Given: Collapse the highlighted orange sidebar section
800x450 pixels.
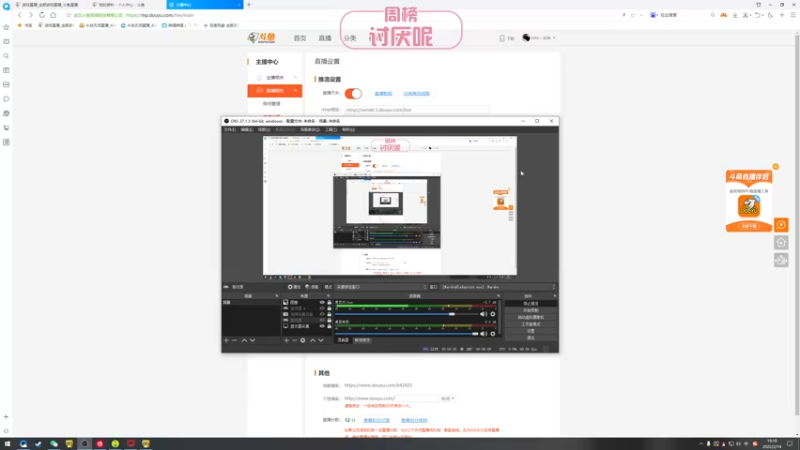Looking at the screenshot, I should (x=295, y=90).
